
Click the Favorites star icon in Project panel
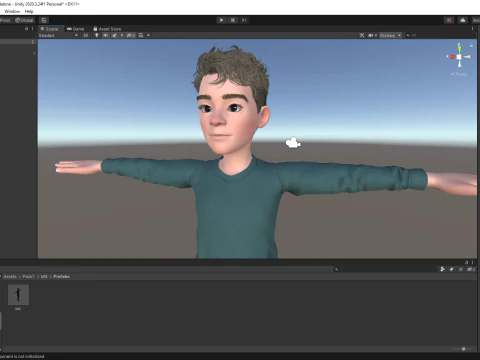point(461,269)
